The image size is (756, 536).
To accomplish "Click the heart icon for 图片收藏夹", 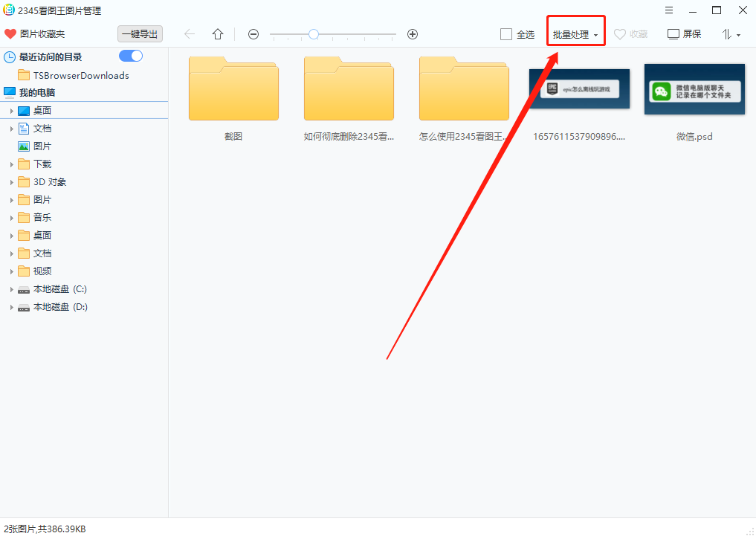I will pos(10,34).
